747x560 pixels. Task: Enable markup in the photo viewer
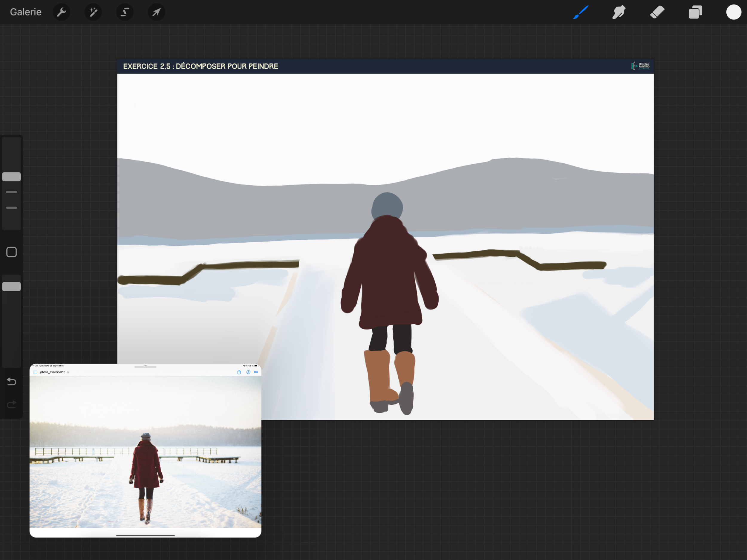(248, 372)
